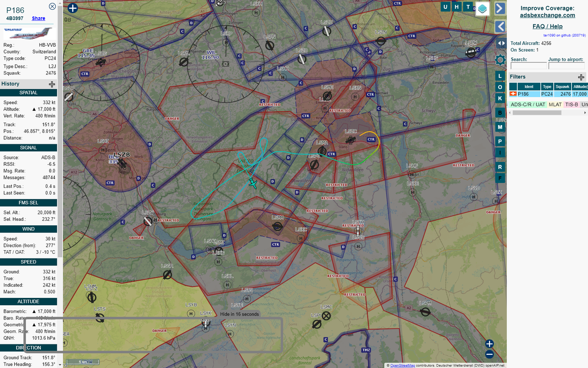Click the horizontal scrollbar under the table
This screenshot has width=588, height=368.
537,112
